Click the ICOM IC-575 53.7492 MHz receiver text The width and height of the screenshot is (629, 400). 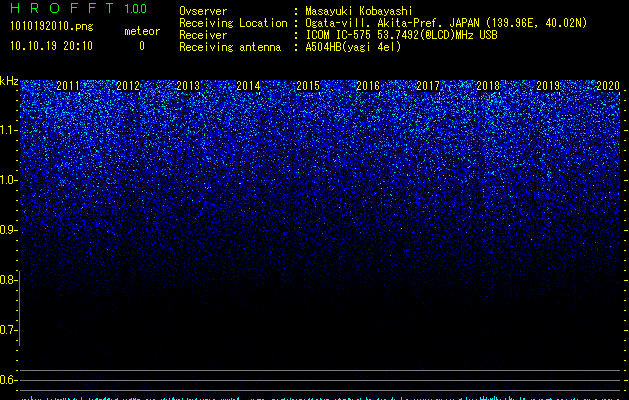coord(401,35)
